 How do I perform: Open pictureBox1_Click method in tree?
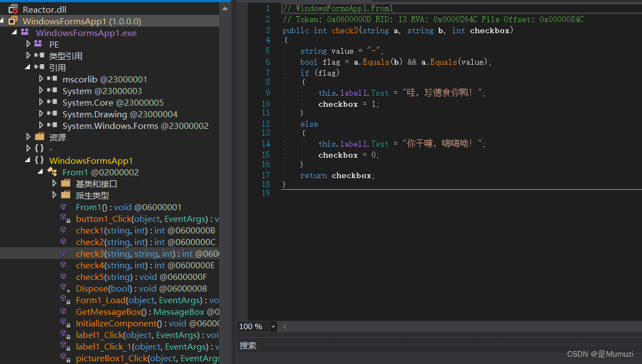(147, 358)
